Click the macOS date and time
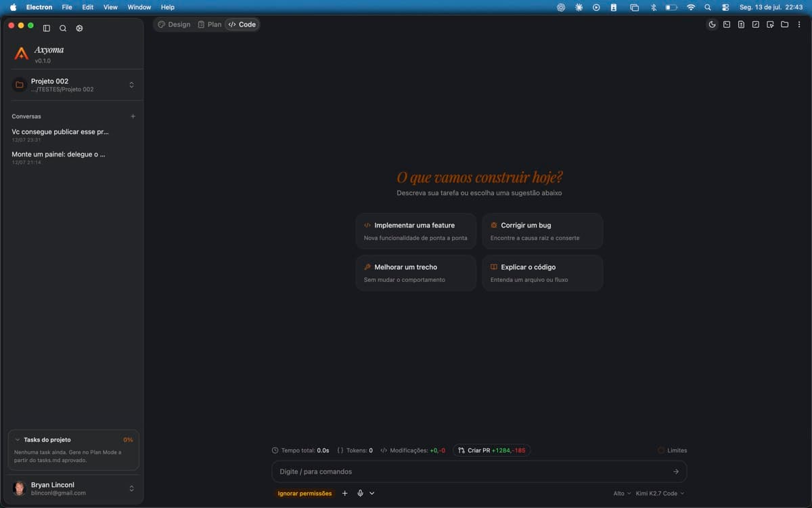 click(771, 7)
